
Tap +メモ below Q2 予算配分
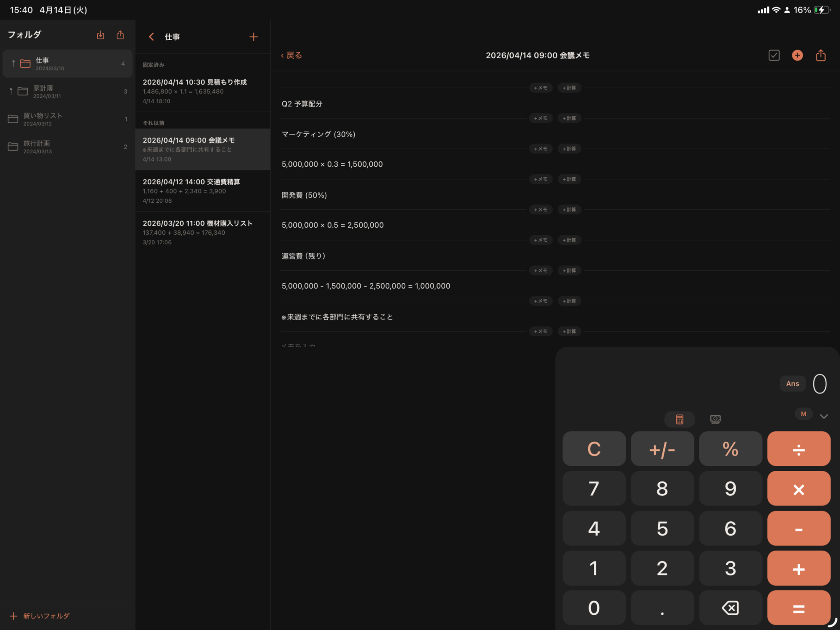tap(540, 118)
